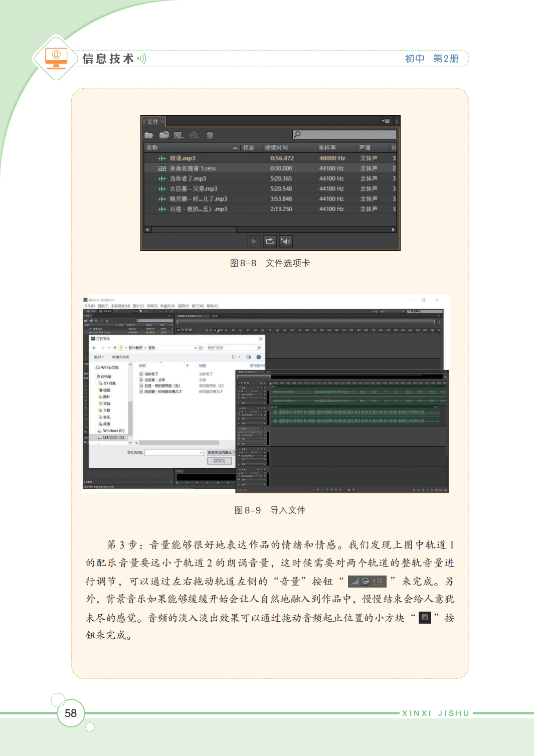The height and width of the screenshot is (756, 534).
Task: Select 古巨基 - 父亲.mp3 in large Files panel
Action: click(x=270, y=188)
